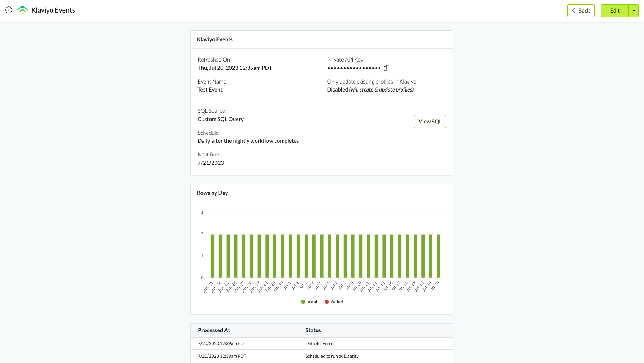This screenshot has height=363, width=644.
Task: Copy the Private API Key
Action: 387,68
